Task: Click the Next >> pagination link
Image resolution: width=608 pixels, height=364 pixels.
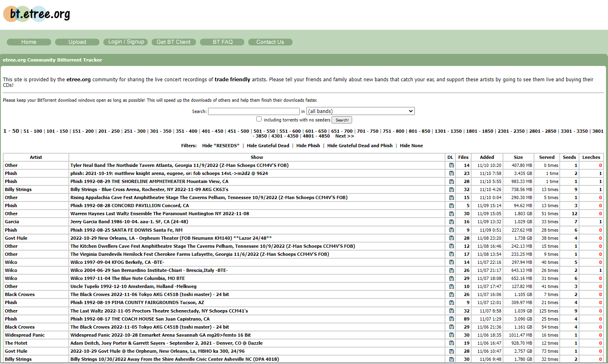Action: click(344, 136)
